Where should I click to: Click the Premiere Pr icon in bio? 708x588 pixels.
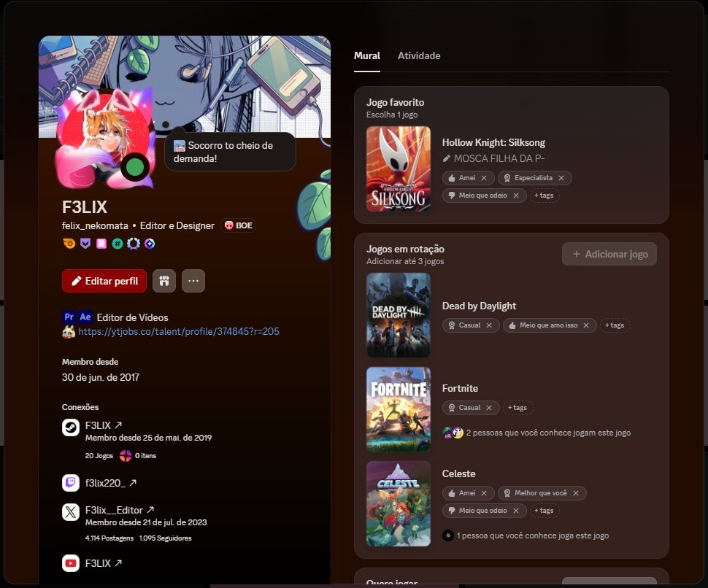pos(69,317)
